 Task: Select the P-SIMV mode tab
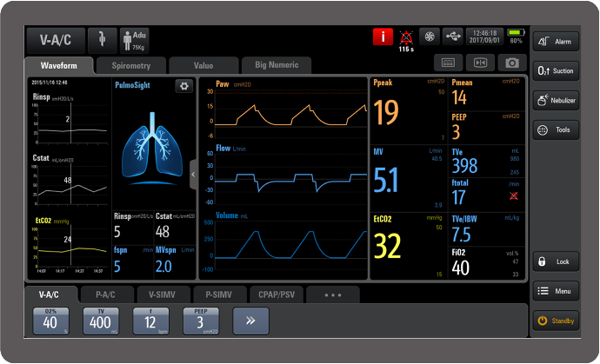coord(219,295)
